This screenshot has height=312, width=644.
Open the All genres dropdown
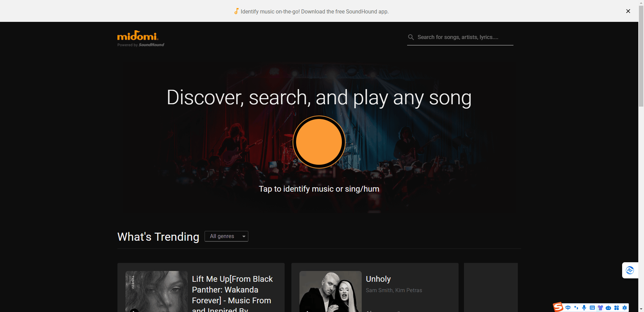pyautogui.click(x=226, y=236)
